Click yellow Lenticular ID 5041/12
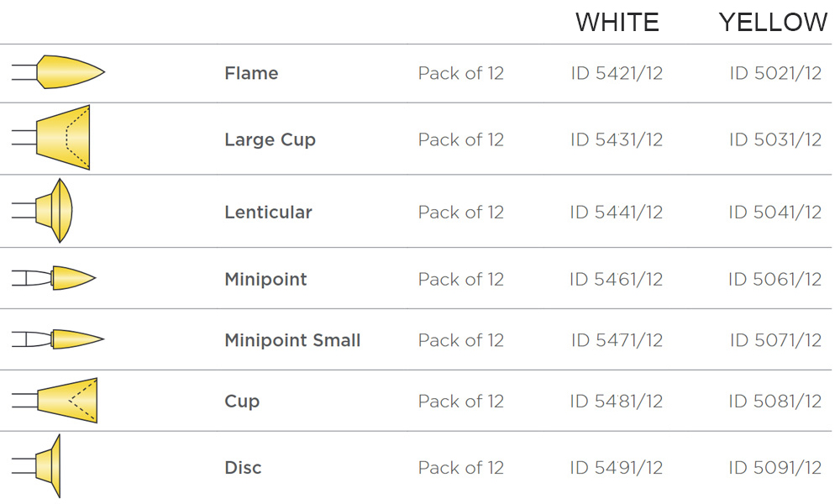 click(774, 212)
